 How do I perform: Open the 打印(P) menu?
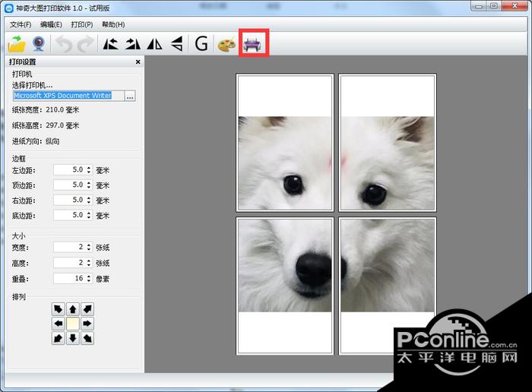click(x=82, y=24)
